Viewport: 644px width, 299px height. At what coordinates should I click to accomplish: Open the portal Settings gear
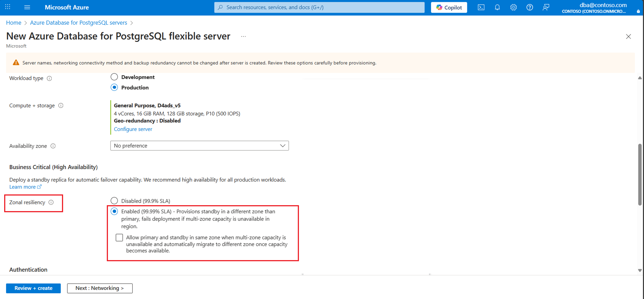click(513, 7)
